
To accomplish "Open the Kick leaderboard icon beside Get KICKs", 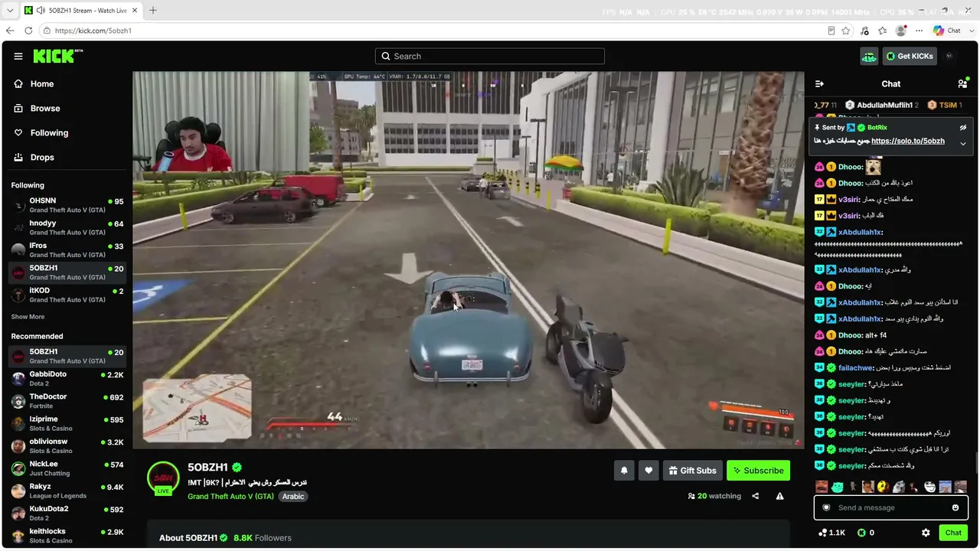I will pyautogui.click(x=869, y=56).
